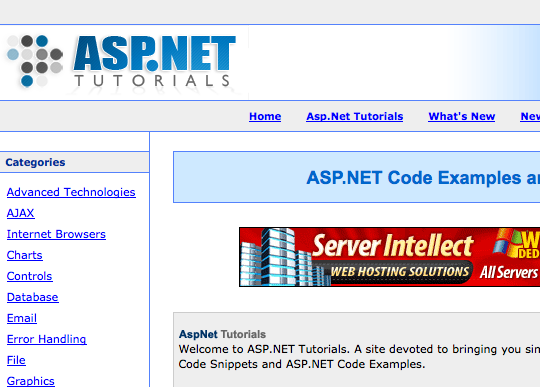Open the Email category link
Image resolution: width=540 pixels, height=387 pixels.
[x=22, y=318]
